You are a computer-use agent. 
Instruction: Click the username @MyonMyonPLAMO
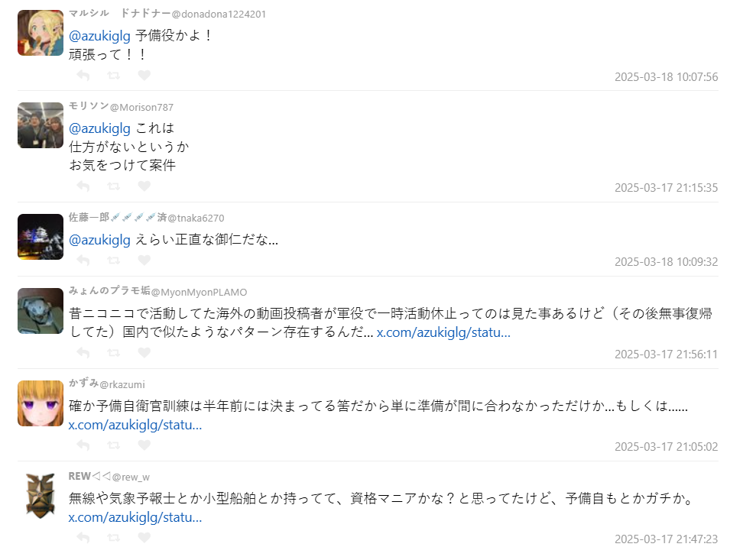point(200,292)
